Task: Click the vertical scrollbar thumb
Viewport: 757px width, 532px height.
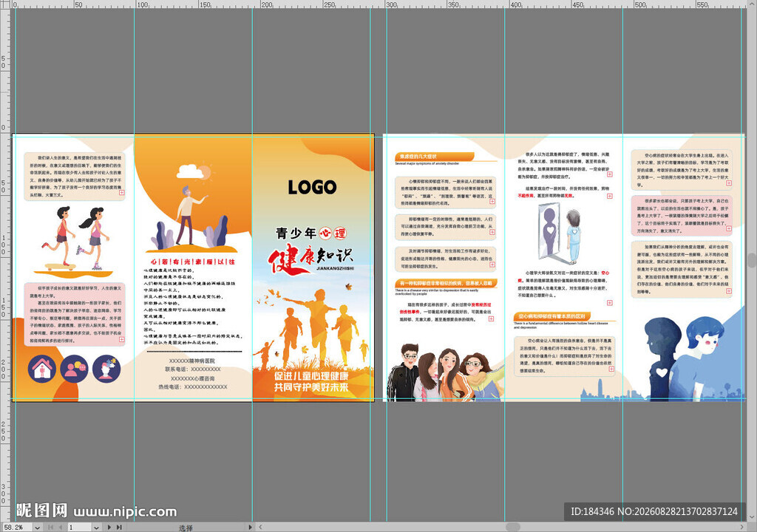Action: (x=753, y=260)
